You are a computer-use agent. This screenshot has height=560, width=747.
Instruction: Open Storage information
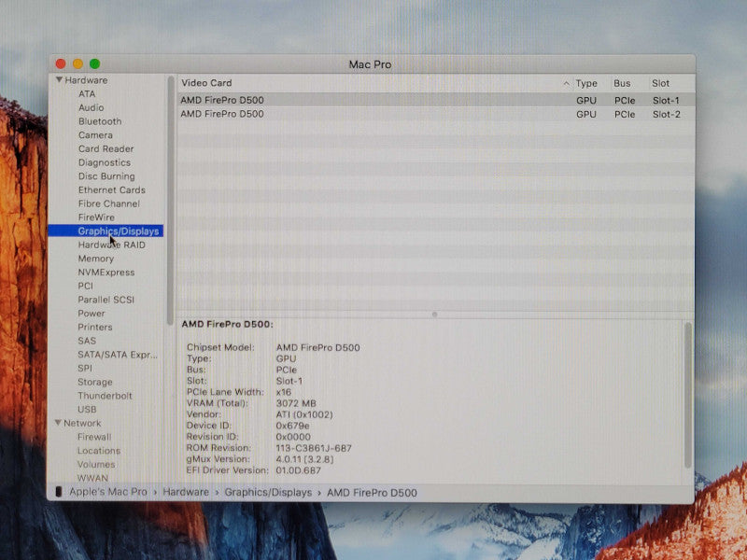[x=95, y=382]
